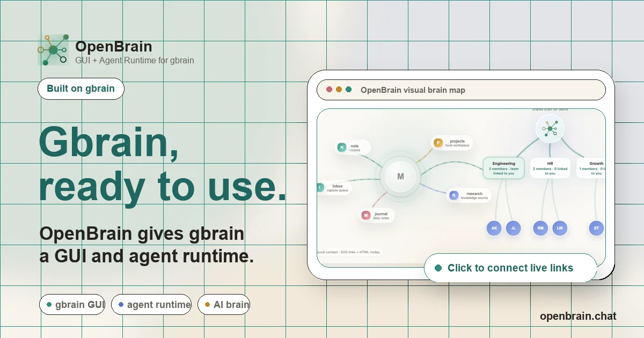Select member avatar ST
The width and height of the screenshot is (644, 338).
pyautogui.click(x=596, y=228)
